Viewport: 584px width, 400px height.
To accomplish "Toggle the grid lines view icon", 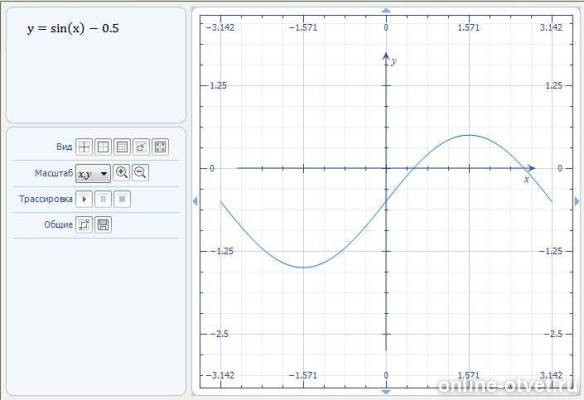I will click(122, 147).
